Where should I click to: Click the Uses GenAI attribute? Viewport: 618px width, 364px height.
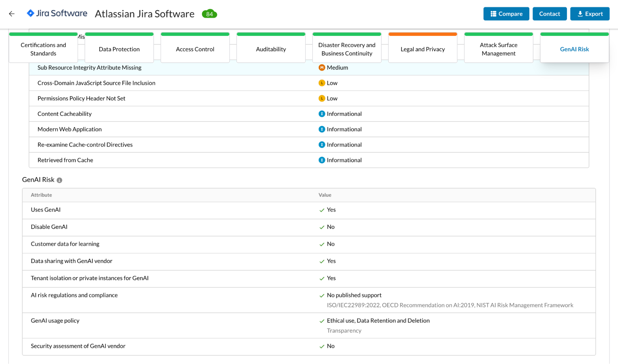pyautogui.click(x=46, y=210)
